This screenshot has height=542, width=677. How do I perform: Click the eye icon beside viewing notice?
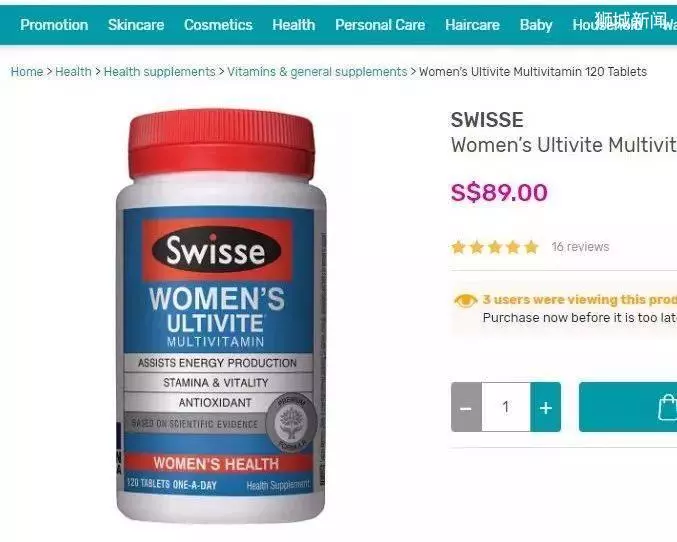465,300
